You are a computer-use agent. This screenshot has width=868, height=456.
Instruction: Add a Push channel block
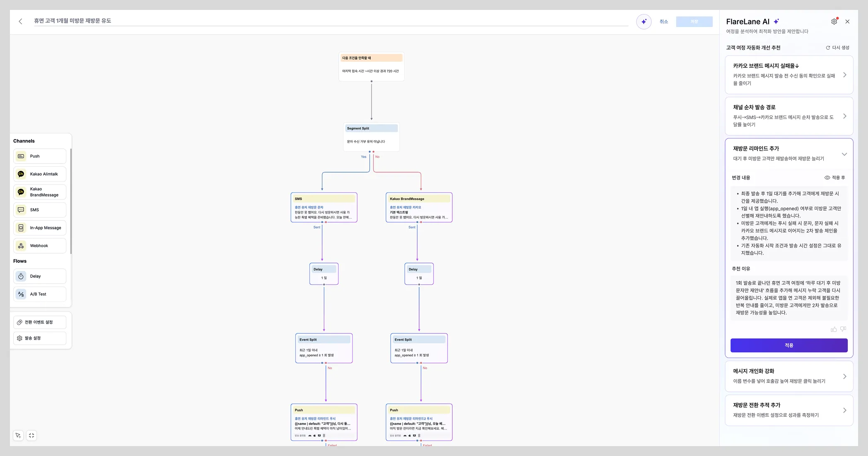point(40,156)
